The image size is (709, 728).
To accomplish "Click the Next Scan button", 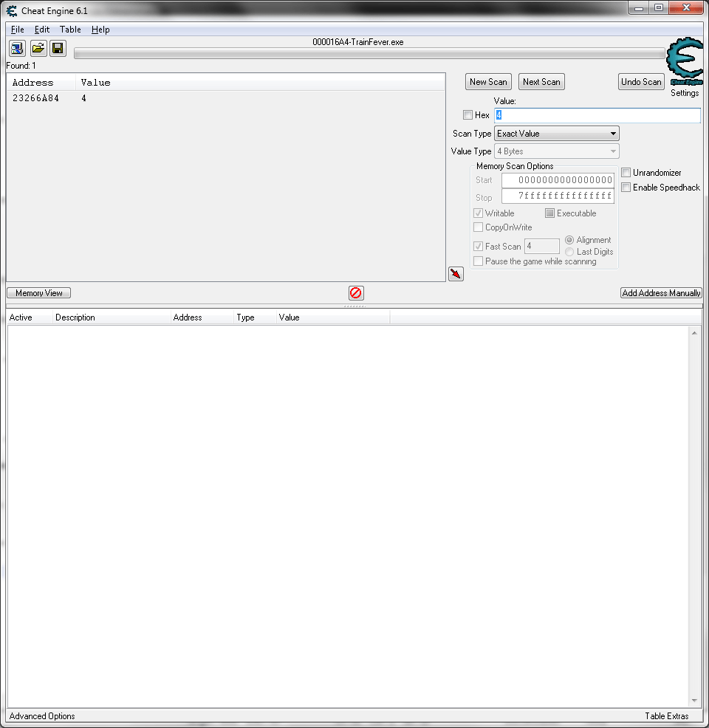I will click(541, 82).
